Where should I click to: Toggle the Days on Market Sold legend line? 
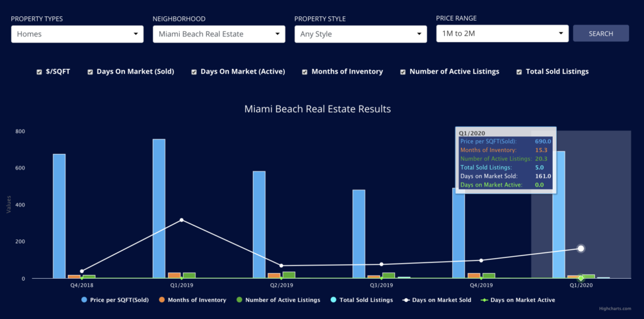[x=406, y=300]
